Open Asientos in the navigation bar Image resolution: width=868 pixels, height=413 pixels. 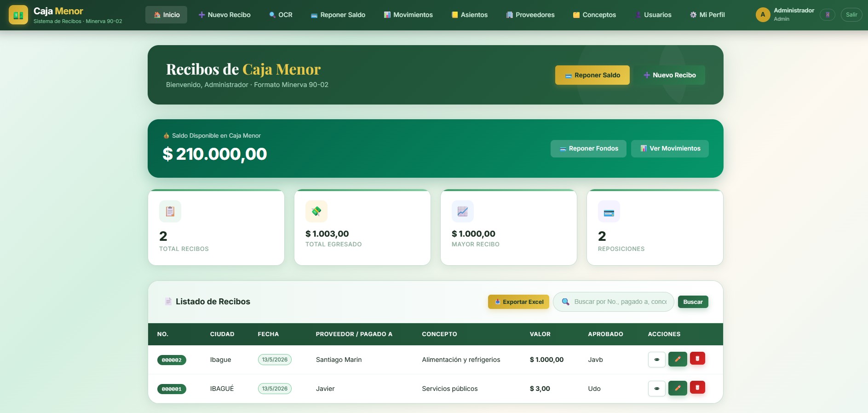coord(470,15)
